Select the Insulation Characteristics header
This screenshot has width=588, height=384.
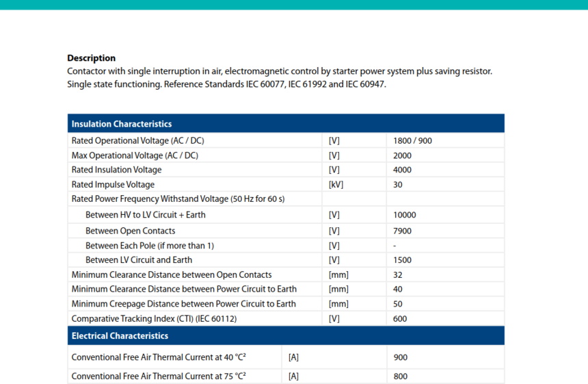click(x=286, y=123)
